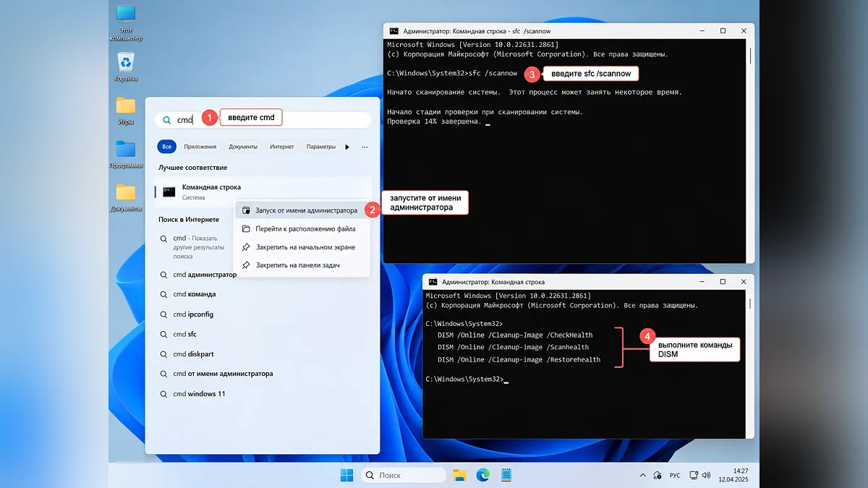Open the 'Игры' desktop folder
This screenshot has width=868, height=488.
[x=126, y=109]
